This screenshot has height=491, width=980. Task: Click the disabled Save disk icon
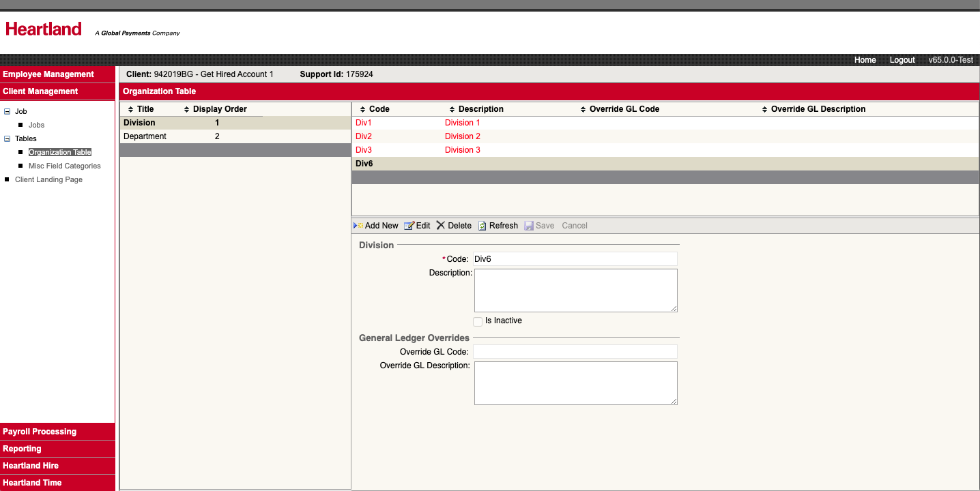pos(529,225)
